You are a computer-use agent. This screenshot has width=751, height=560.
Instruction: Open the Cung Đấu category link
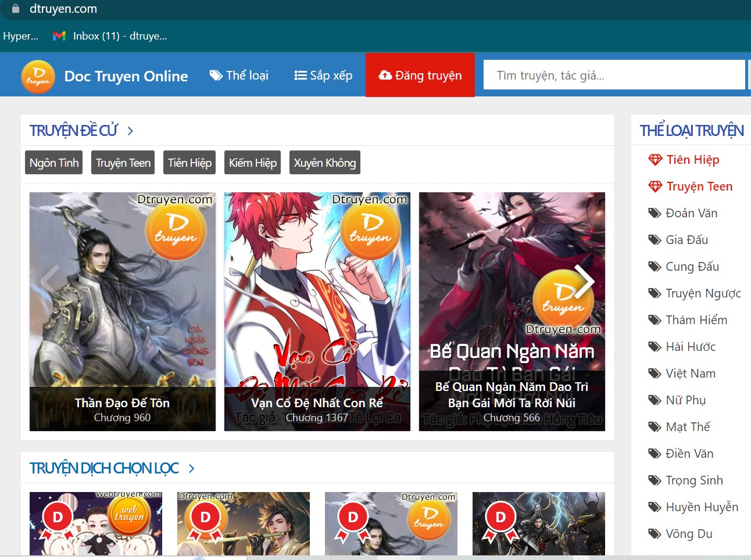pyautogui.click(x=692, y=267)
